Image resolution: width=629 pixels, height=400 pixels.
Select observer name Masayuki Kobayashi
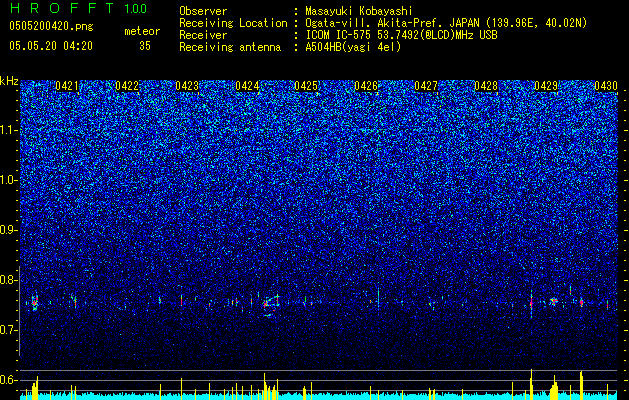coord(359,11)
